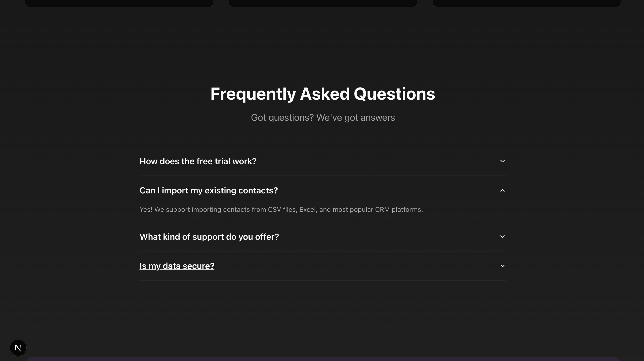Click the underlined 'Is my data secure?' text

tap(177, 266)
